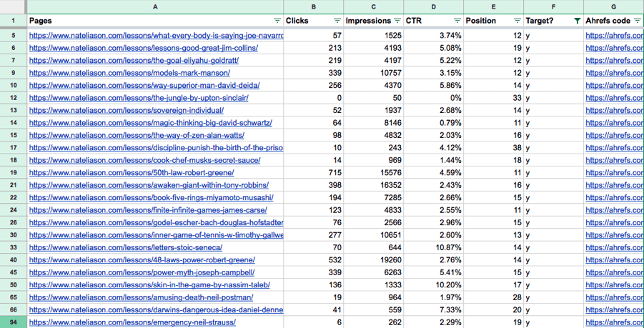
Task: Open the discipline-punish link
Action: pyautogui.click(x=156, y=148)
